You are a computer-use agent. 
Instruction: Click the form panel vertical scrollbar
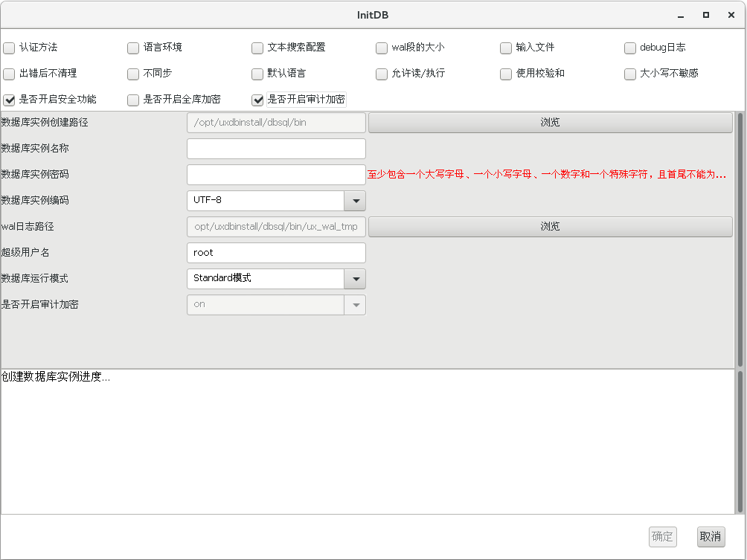740,239
